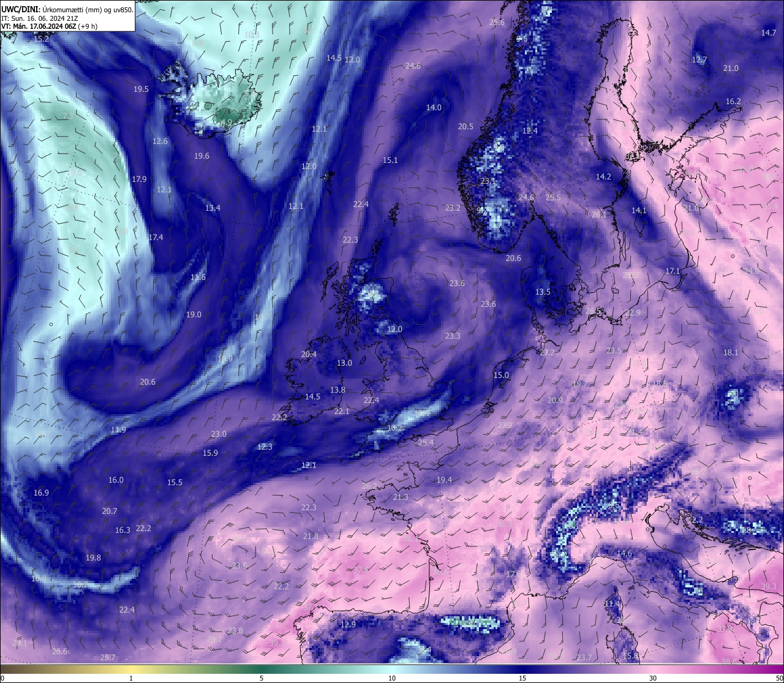Click the 12.7 map value
The width and height of the screenshot is (784, 683).
[699, 59]
